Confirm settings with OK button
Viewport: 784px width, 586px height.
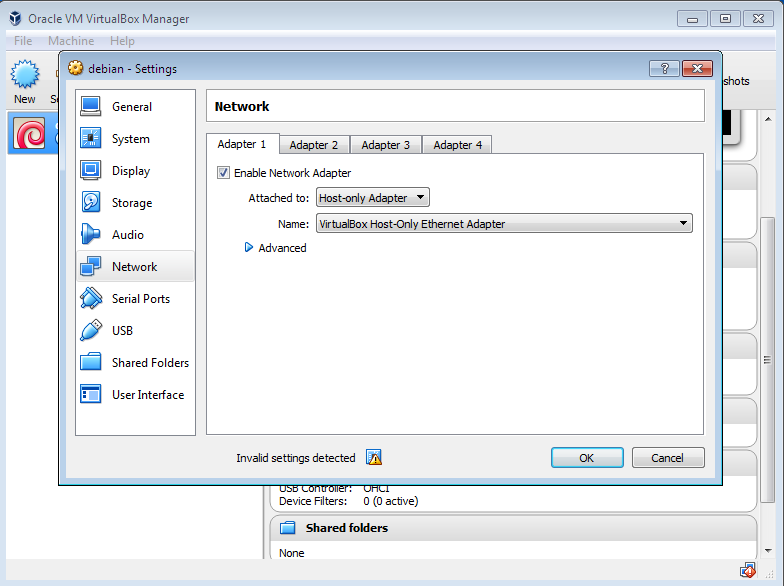point(587,458)
